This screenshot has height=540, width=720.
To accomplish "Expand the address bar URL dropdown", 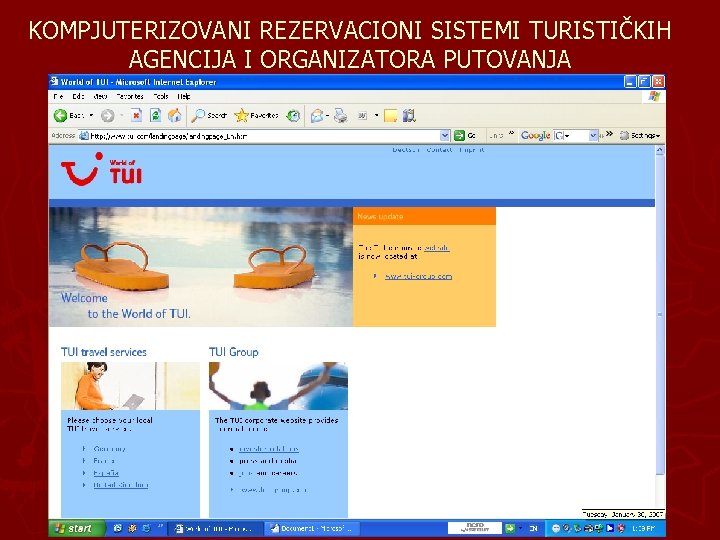I will (x=444, y=135).
